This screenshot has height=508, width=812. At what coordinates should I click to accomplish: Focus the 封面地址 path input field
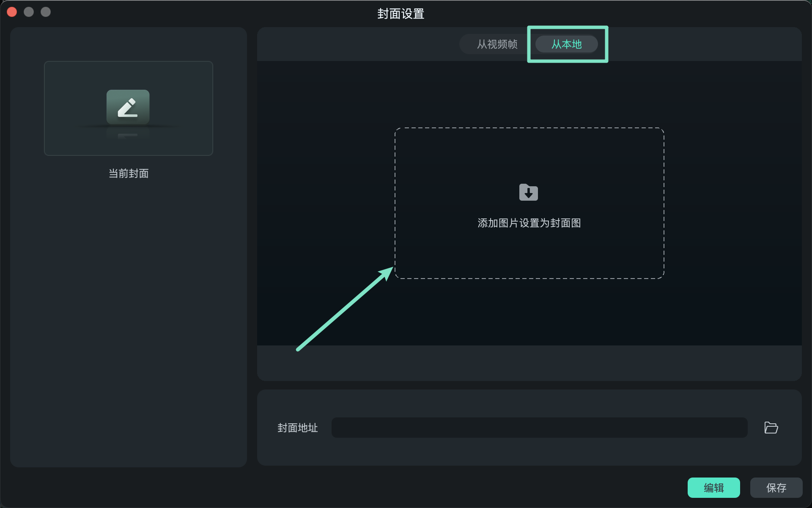coord(539,428)
